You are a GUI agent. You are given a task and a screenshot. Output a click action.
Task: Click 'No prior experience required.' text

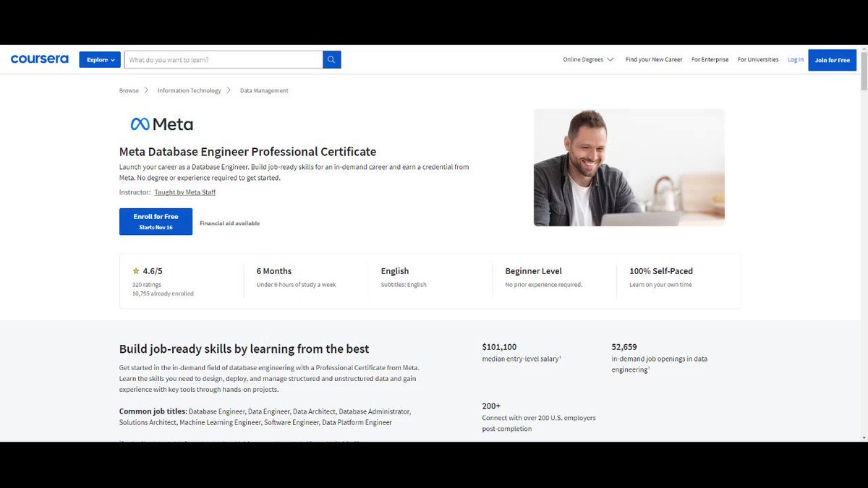tap(543, 285)
